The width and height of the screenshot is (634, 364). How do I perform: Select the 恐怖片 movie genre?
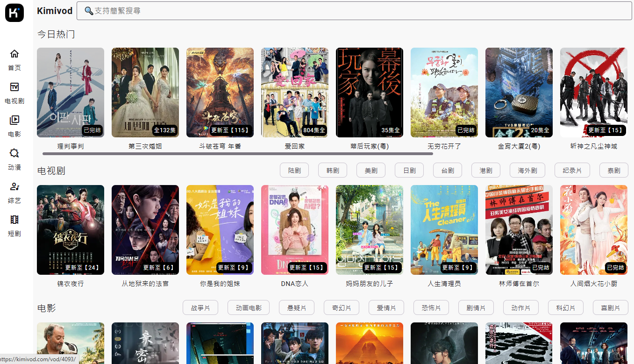(431, 308)
